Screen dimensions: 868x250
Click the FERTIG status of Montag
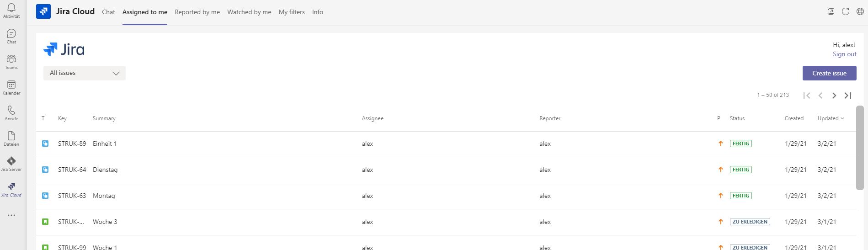pyautogui.click(x=741, y=196)
